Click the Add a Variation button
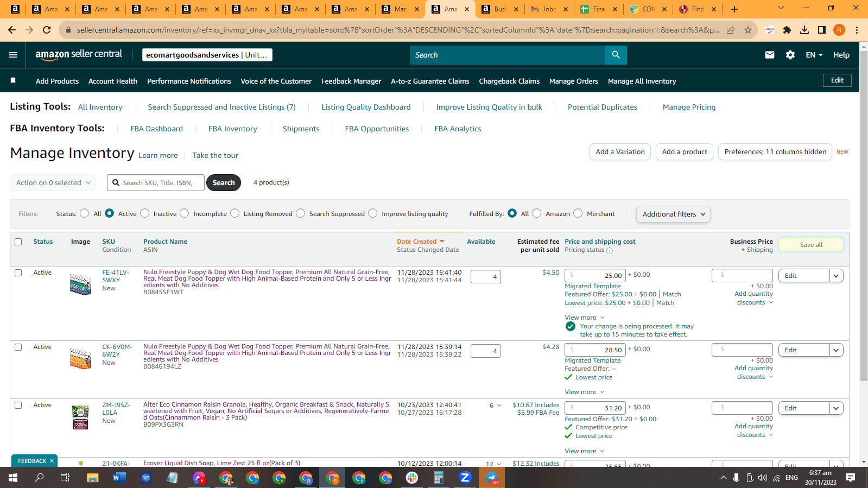Image resolution: width=868 pixels, height=488 pixels. pos(620,152)
